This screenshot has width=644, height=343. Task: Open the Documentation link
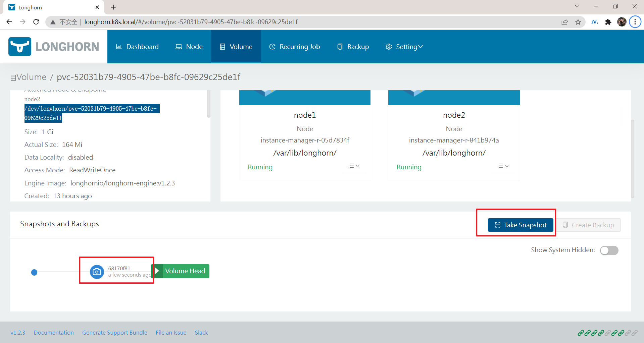pyautogui.click(x=54, y=333)
